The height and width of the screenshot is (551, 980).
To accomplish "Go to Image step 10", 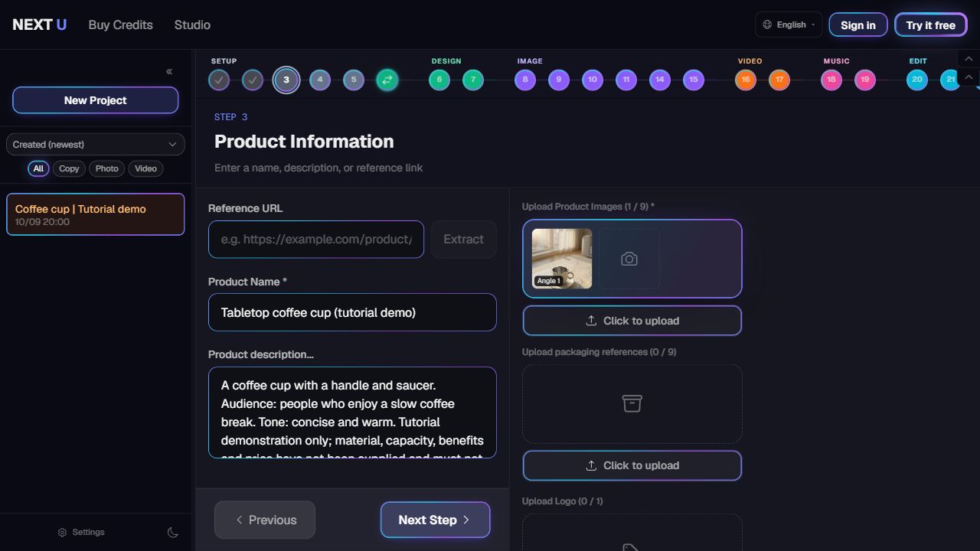I will 593,80.
